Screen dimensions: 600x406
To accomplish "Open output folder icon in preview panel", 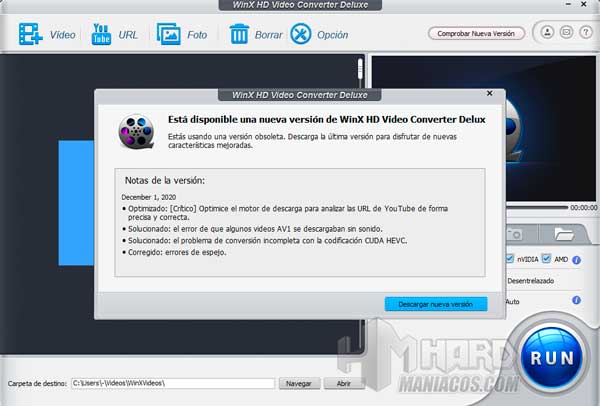I will click(x=564, y=233).
